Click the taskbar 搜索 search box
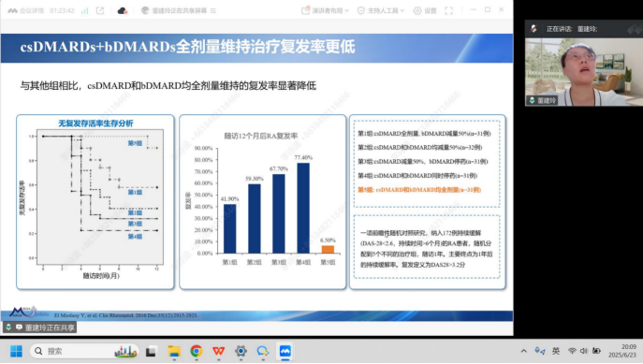The width and height of the screenshot is (643, 364). [x=84, y=351]
